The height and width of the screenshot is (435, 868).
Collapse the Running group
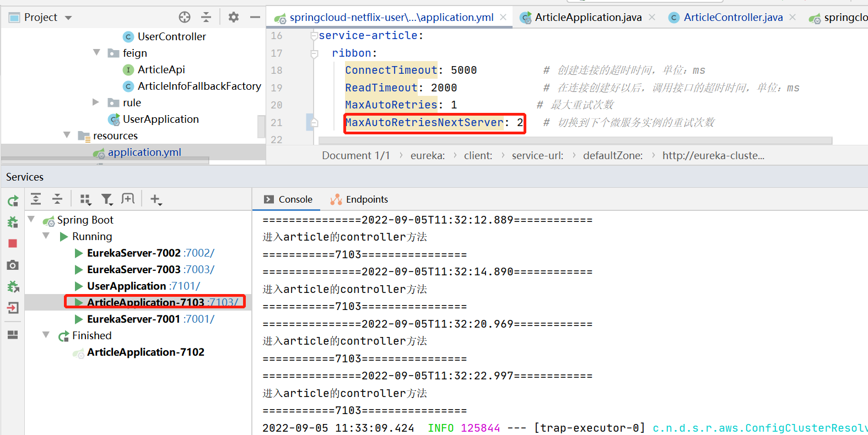click(x=46, y=236)
